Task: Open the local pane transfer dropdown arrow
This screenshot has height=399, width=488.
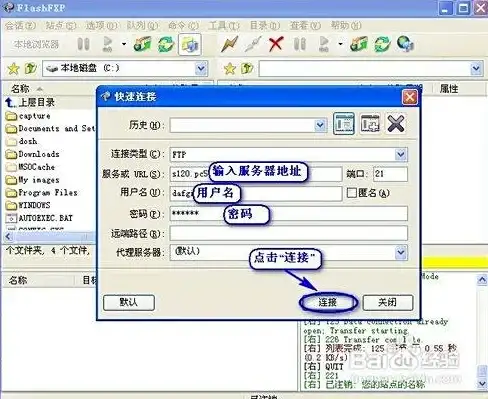Action: (x=124, y=44)
